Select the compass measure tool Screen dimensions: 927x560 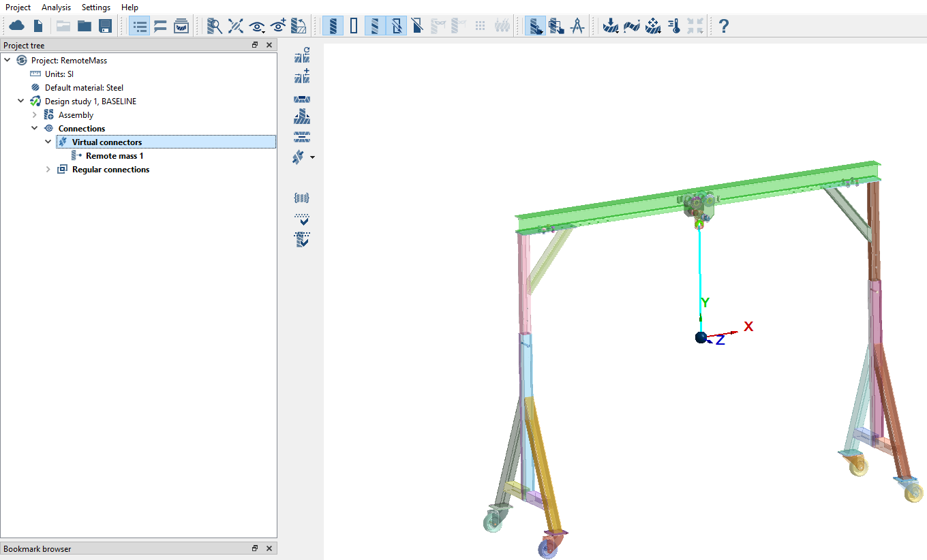pos(577,26)
